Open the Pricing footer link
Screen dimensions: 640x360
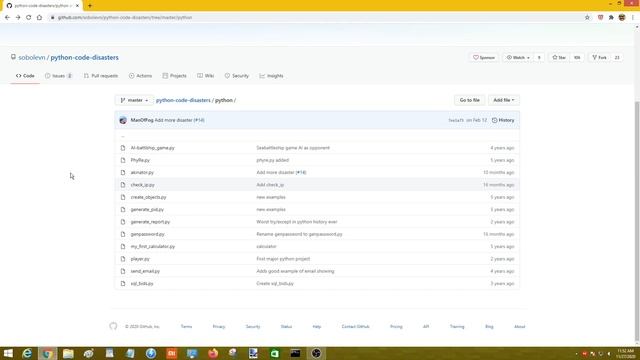pos(396,327)
